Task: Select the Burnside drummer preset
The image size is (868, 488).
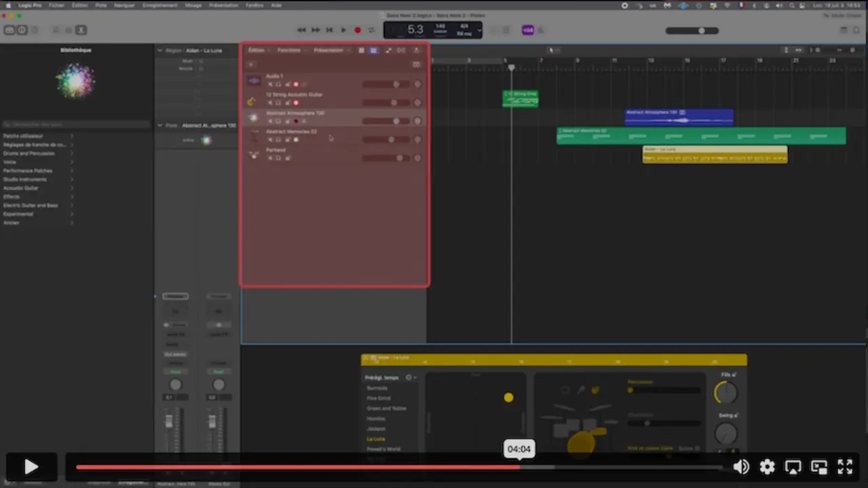Action: click(x=377, y=388)
